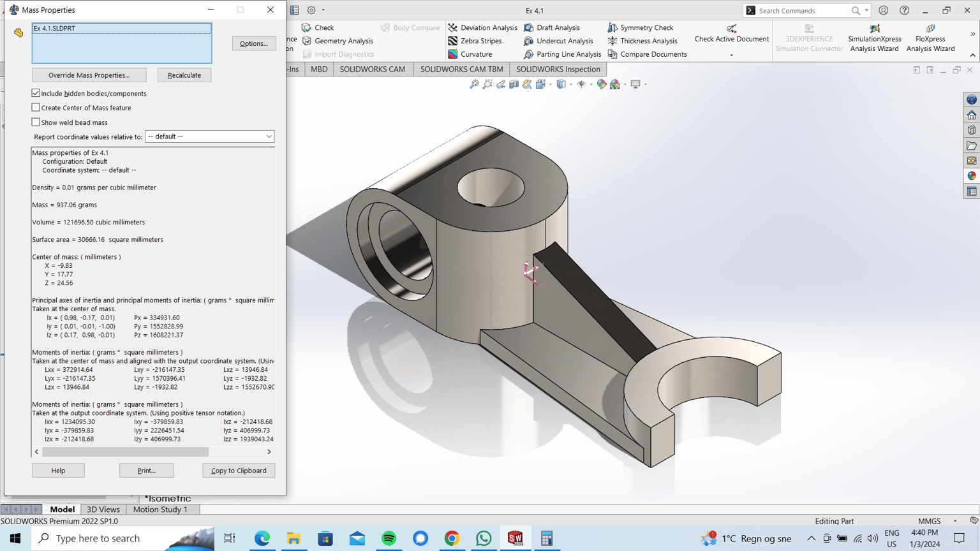The height and width of the screenshot is (551, 980).
Task: Switch to SOLIDWORKS Inspection tab
Action: coord(558,69)
